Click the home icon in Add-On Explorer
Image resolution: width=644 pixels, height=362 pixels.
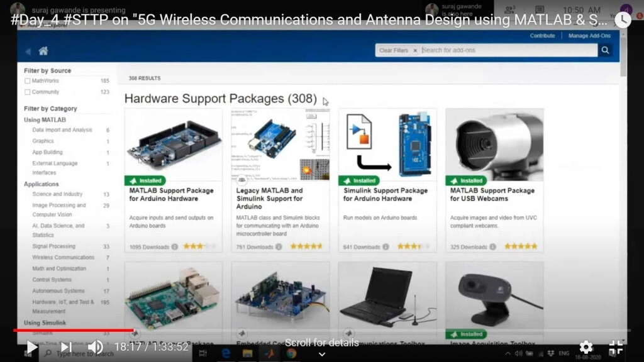[x=43, y=51]
